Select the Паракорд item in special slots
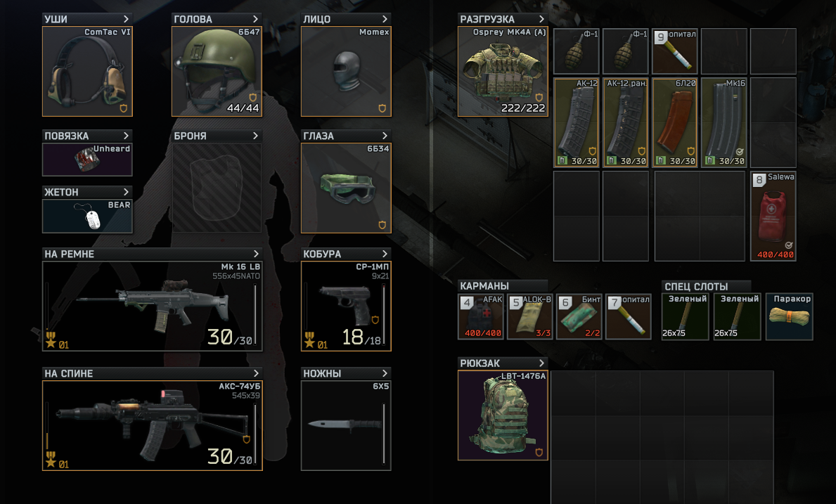 point(789,316)
